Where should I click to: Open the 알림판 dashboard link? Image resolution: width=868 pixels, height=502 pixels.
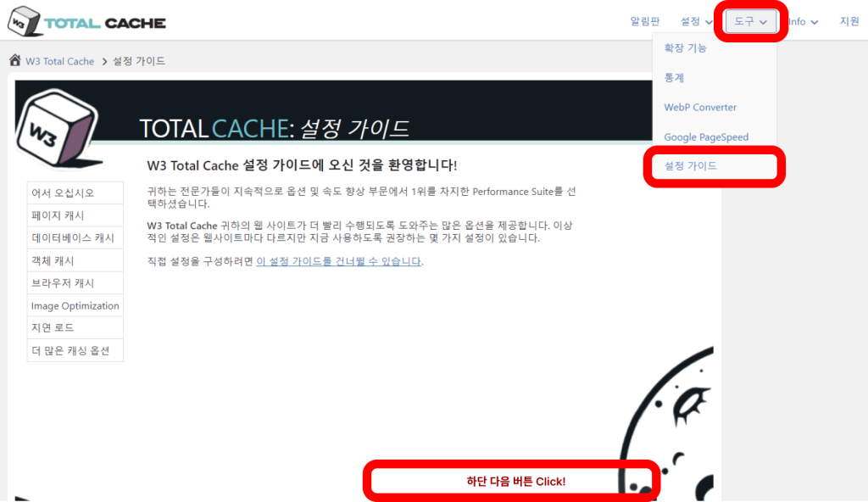tap(645, 21)
